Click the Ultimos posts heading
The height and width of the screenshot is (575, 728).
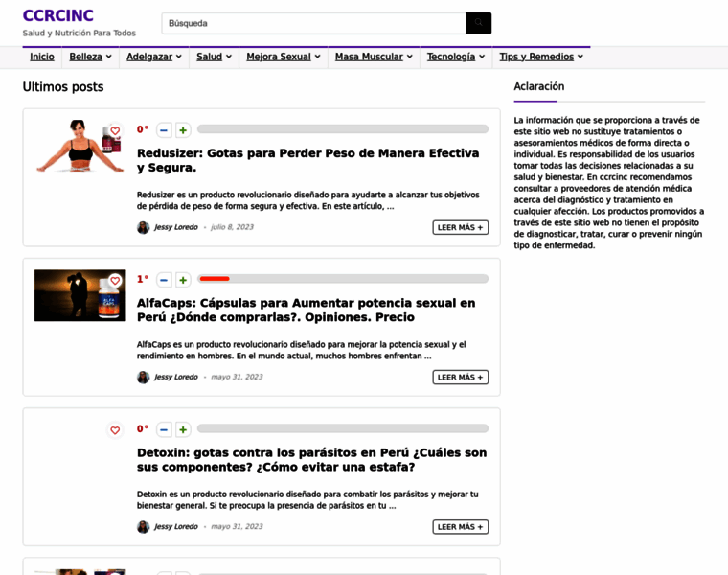pos(63,87)
